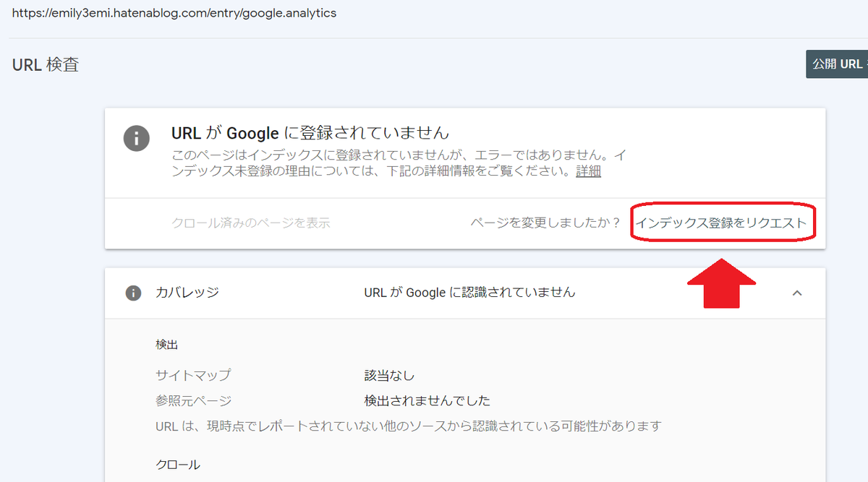Click クロール済みのページを表示

250,223
